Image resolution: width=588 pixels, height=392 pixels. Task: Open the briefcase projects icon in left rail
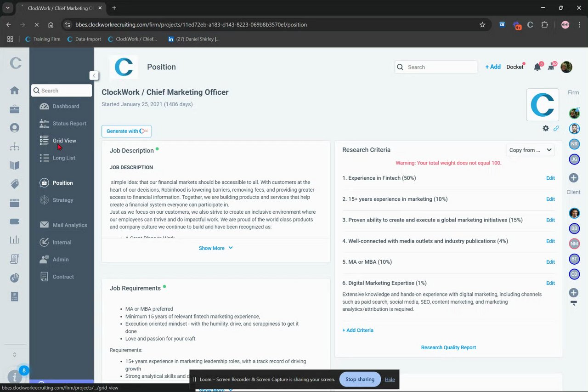(15, 109)
